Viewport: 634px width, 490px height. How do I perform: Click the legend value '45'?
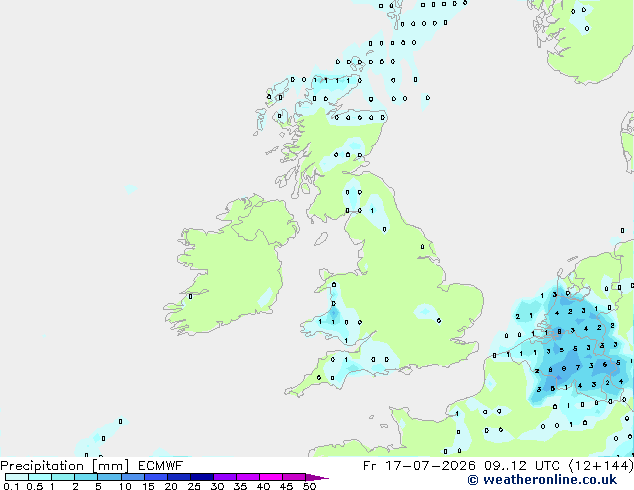(x=286, y=486)
